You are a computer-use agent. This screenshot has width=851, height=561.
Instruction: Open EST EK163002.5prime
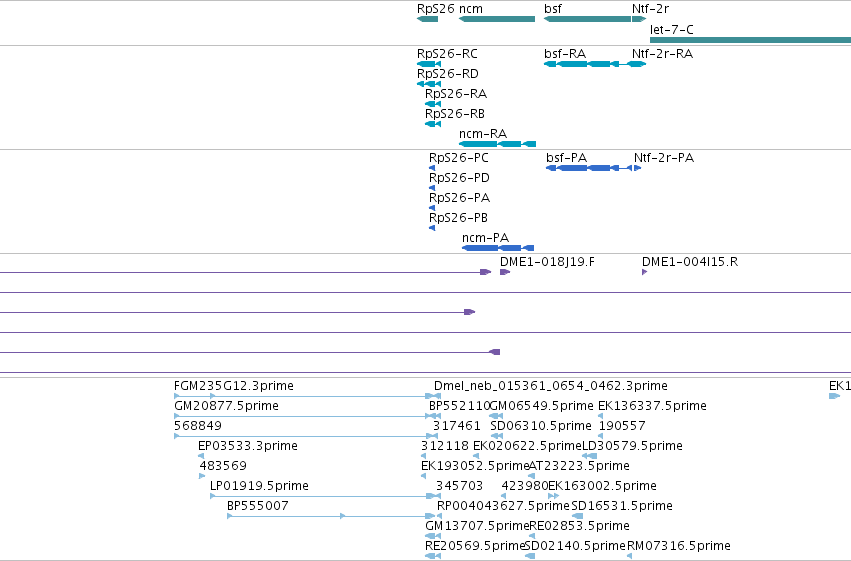coord(602,486)
